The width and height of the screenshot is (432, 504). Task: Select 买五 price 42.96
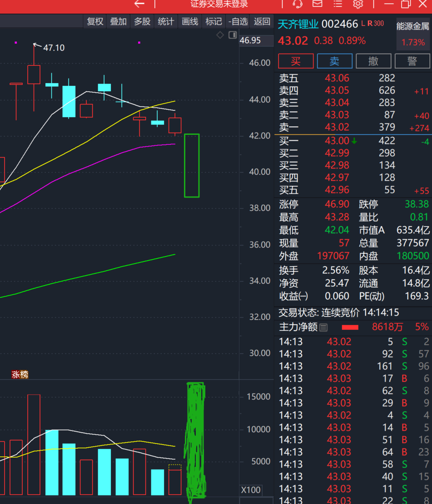click(x=337, y=190)
